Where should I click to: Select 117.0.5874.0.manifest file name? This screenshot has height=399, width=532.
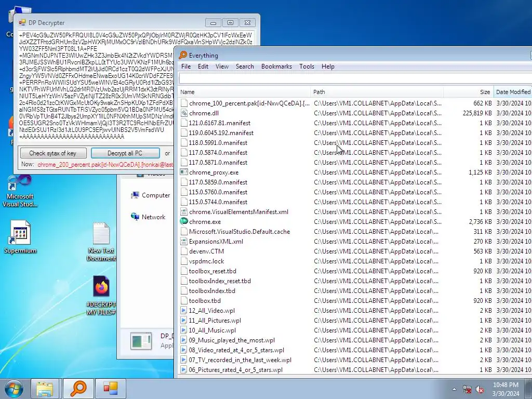(218, 152)
